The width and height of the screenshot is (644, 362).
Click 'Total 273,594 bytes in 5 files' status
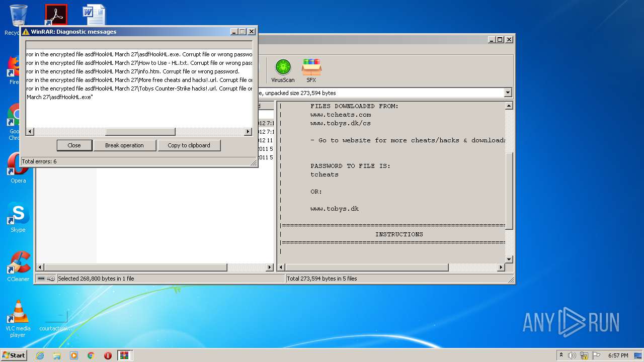[x=322, y=279]
